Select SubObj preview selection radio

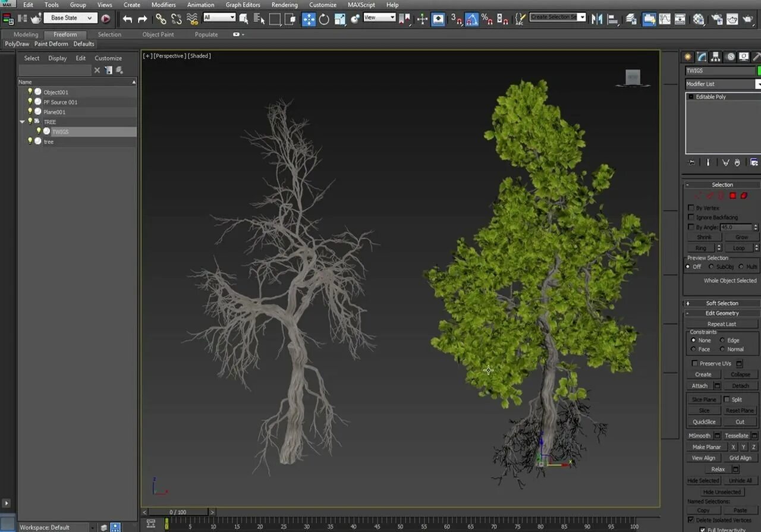point(712,267)
